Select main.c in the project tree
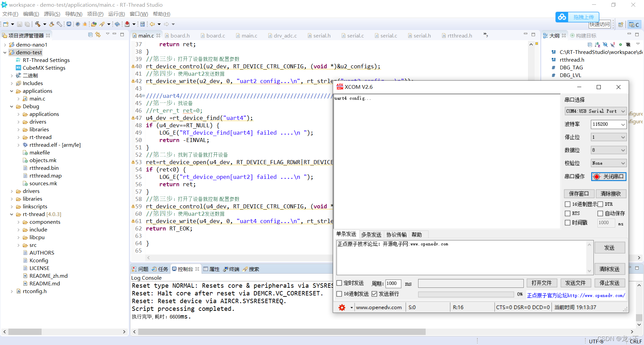This screenshot has height=345, width=644. (x=37, y=99)
